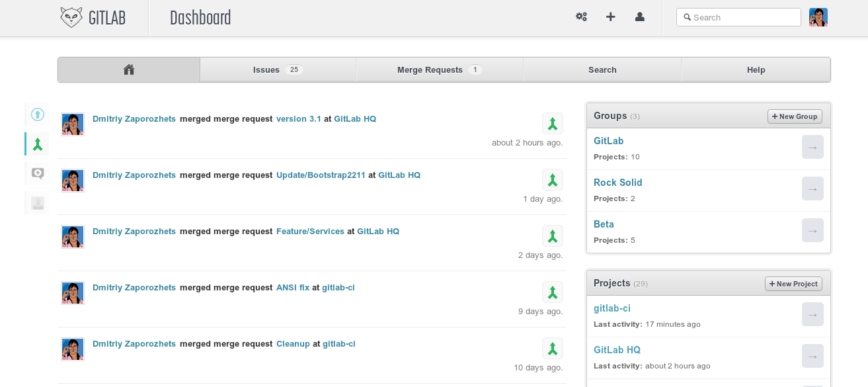Open GitLab group using arrow button
This screenshot has height=387, width=868.
(812, 147)
